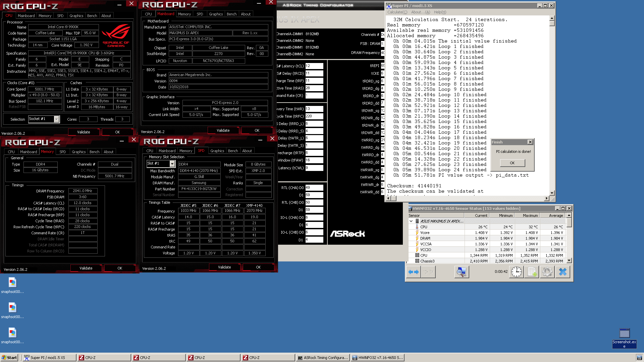Open the Slot #1 memory slot dropdown
This screenshot has height=362, width=644.
pos(172,164)
